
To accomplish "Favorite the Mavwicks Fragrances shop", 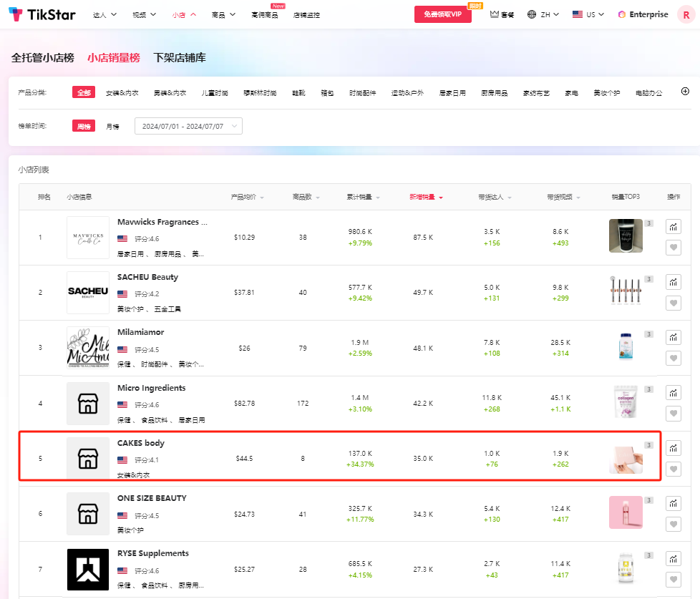I will tap(674, 248).
